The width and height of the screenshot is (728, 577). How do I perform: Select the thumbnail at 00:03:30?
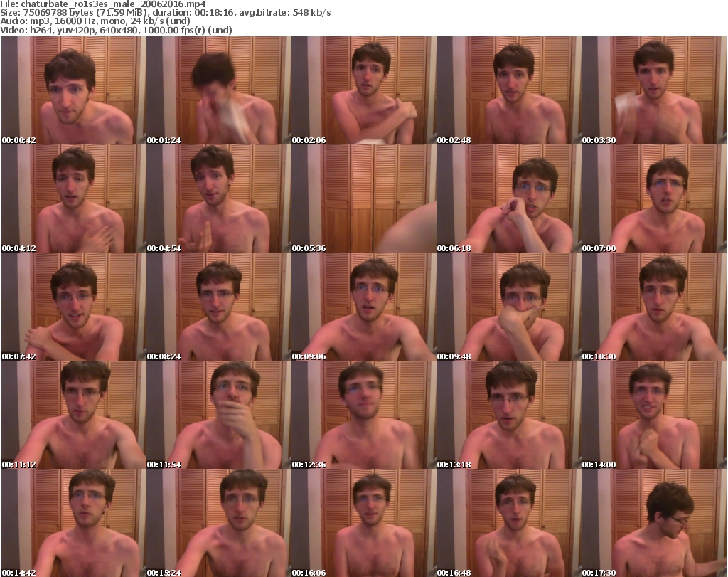click(654, 90)
